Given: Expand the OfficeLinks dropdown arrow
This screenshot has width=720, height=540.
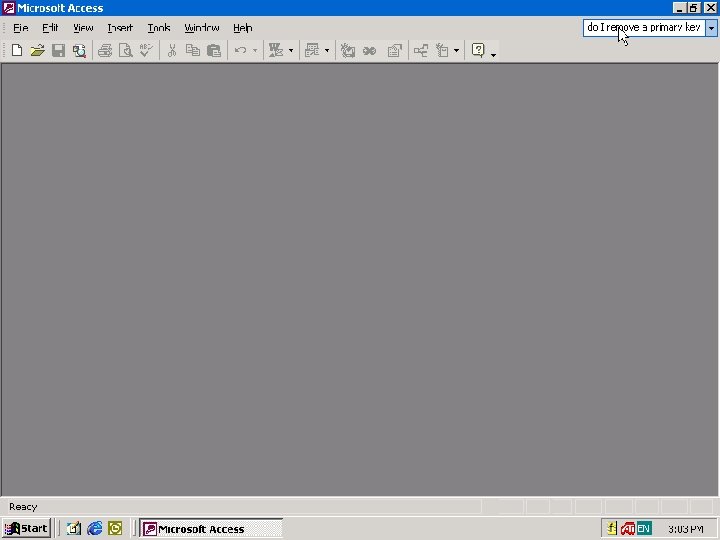Looking at the screenshot, I should point(291,50).
